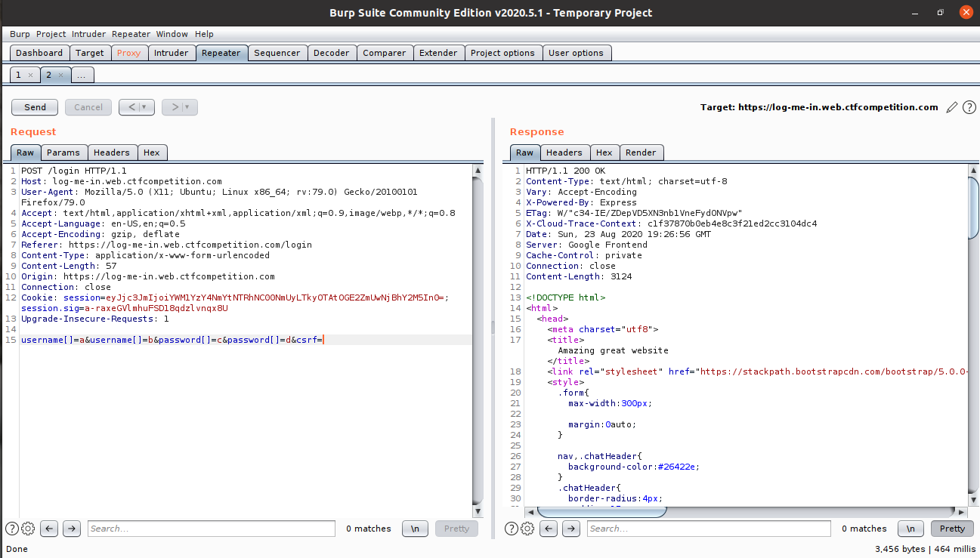
Task: Click the Content-Length: 57 request header
Action: tap(69, 266)
